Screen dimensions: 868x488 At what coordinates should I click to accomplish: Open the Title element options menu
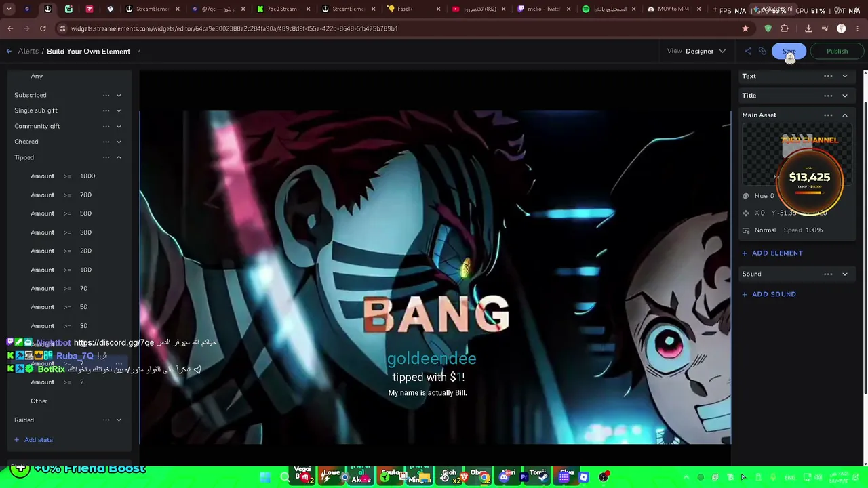[828, 96]
